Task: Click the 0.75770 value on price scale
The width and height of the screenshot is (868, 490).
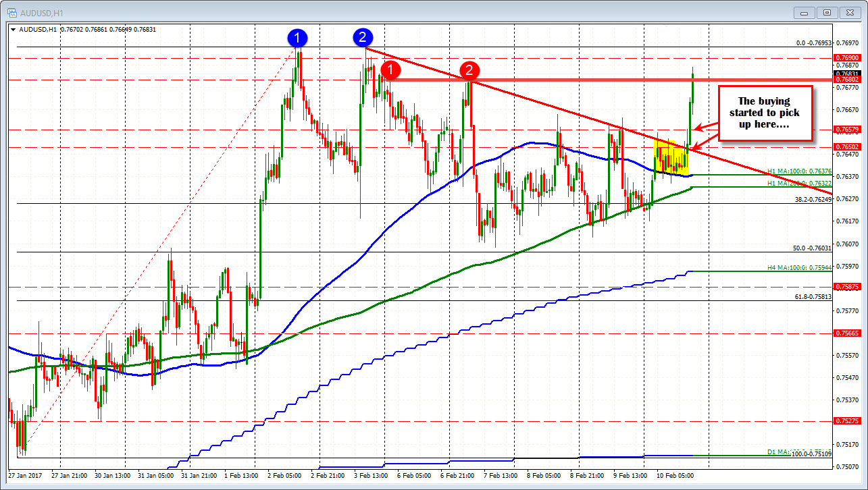Action: (847, 311)
